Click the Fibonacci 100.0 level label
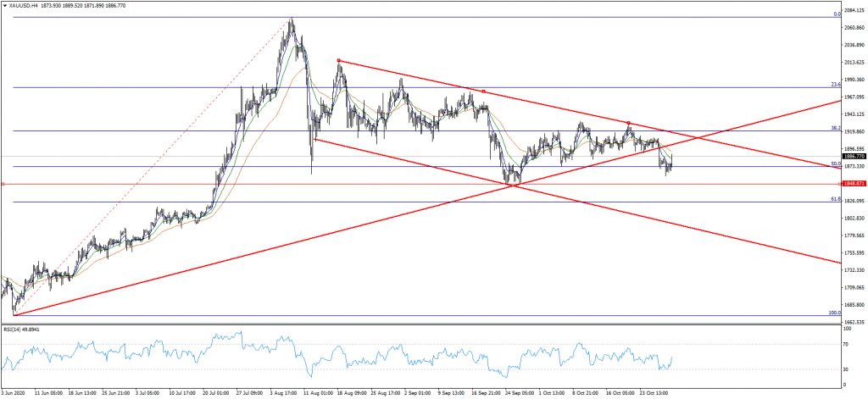Viewport: 868px width, 399px height. pos(834,313)
